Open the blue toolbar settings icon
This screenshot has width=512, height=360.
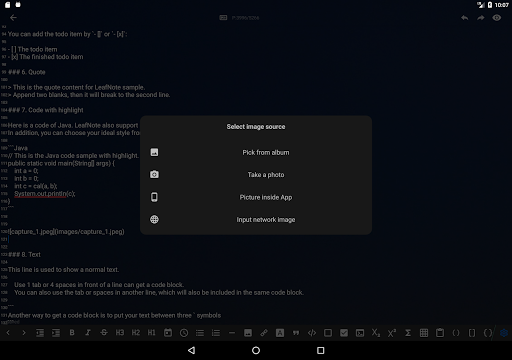(504, 333)
